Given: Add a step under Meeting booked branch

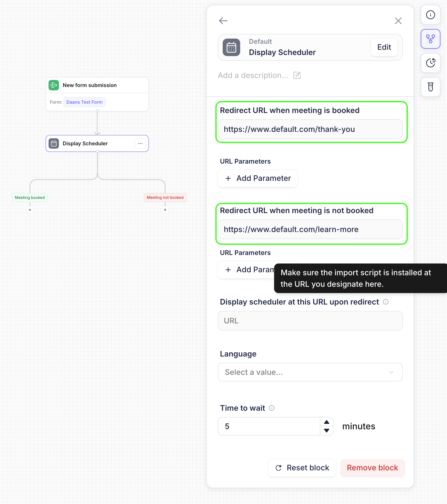Looking at the screenshot, I should click(x=30, y=210).
